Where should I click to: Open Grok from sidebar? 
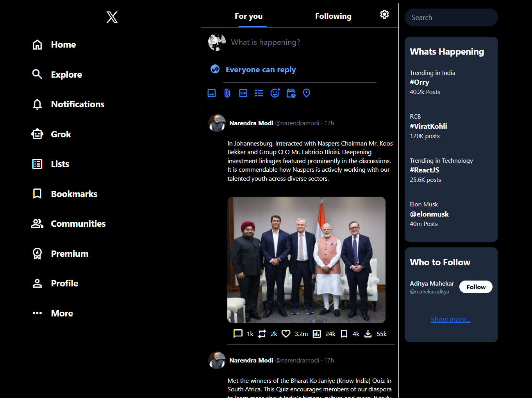coord(61,134)
